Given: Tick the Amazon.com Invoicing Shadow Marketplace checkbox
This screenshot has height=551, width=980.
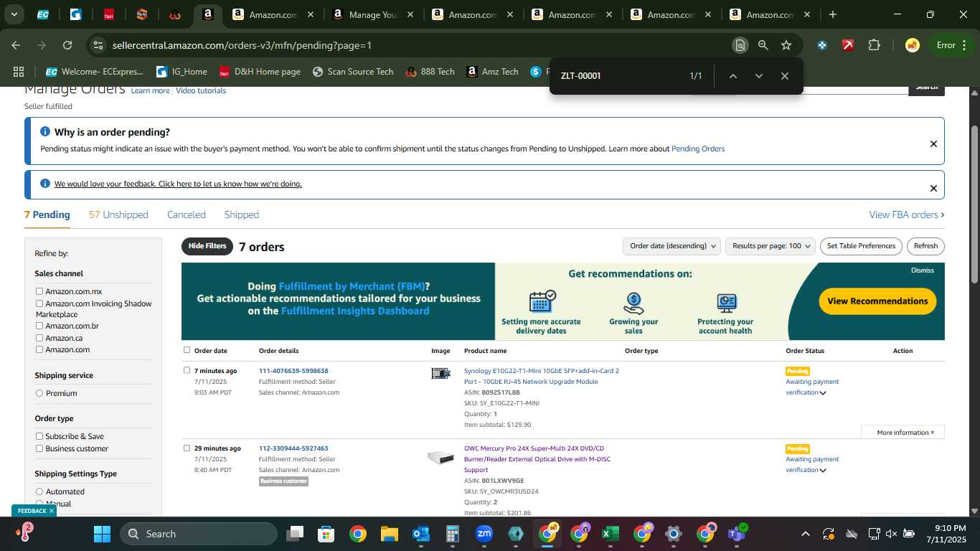Looking at the screenshot, I should click(39, 303).
